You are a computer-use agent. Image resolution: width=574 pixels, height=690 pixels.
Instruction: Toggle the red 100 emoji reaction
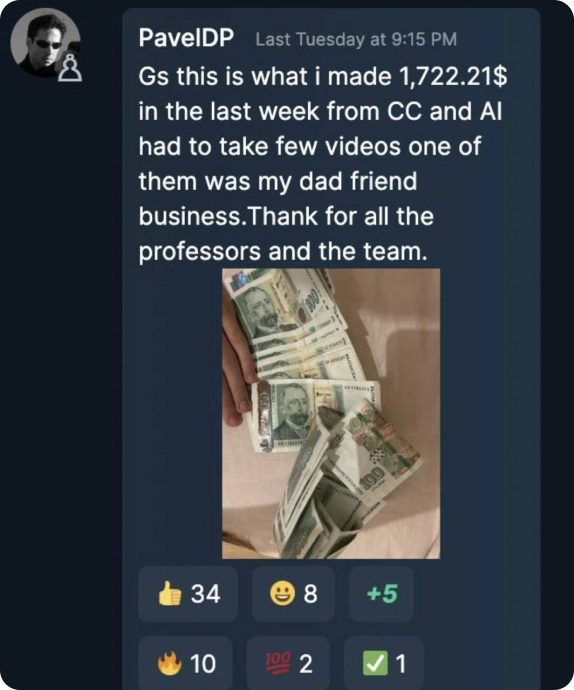[288, 664]
